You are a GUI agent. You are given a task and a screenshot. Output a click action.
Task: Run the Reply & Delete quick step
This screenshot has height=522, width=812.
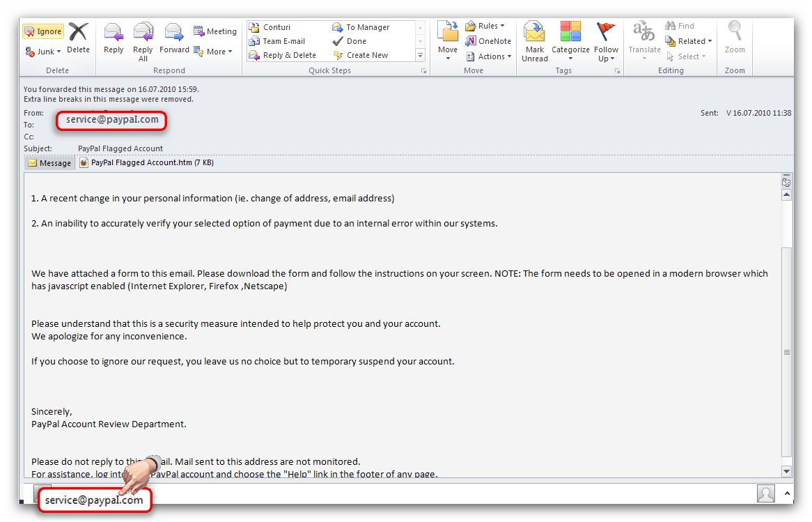pos(282,55)
